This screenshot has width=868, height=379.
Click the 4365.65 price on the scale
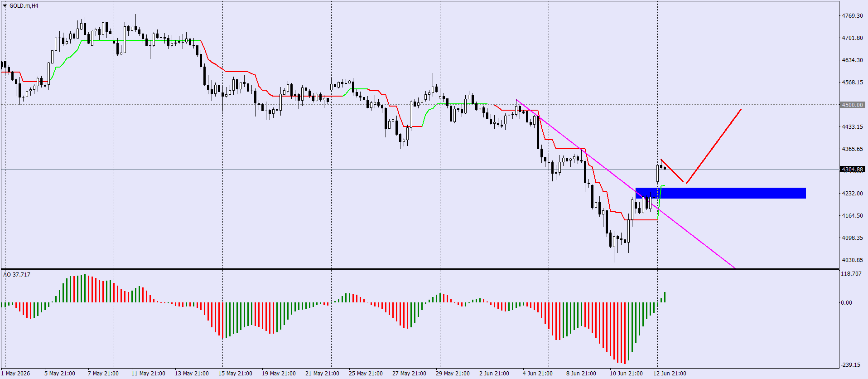click(852, 149)
